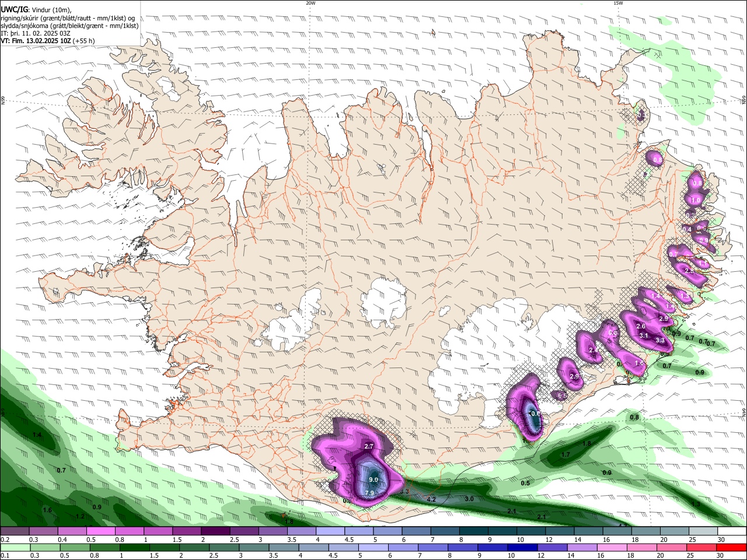747x560 pixels.
Task: Click the '0.2' label in the top legend row
Action: [5, 540]
